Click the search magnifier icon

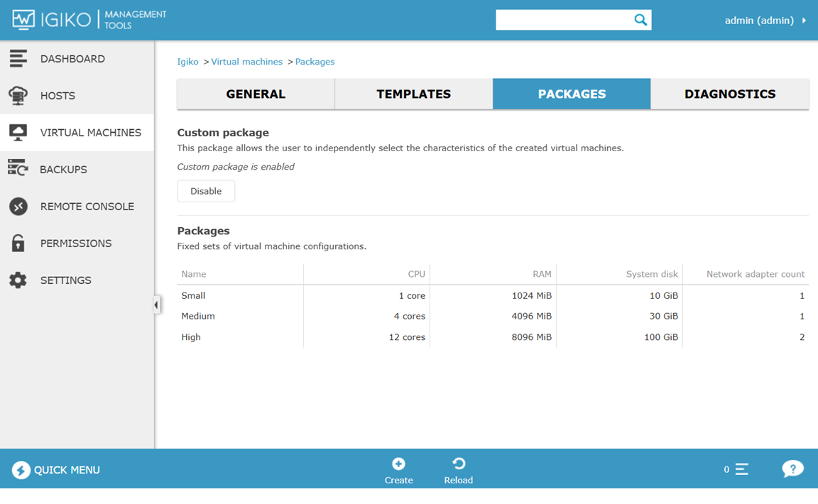(x=640, y=20)
